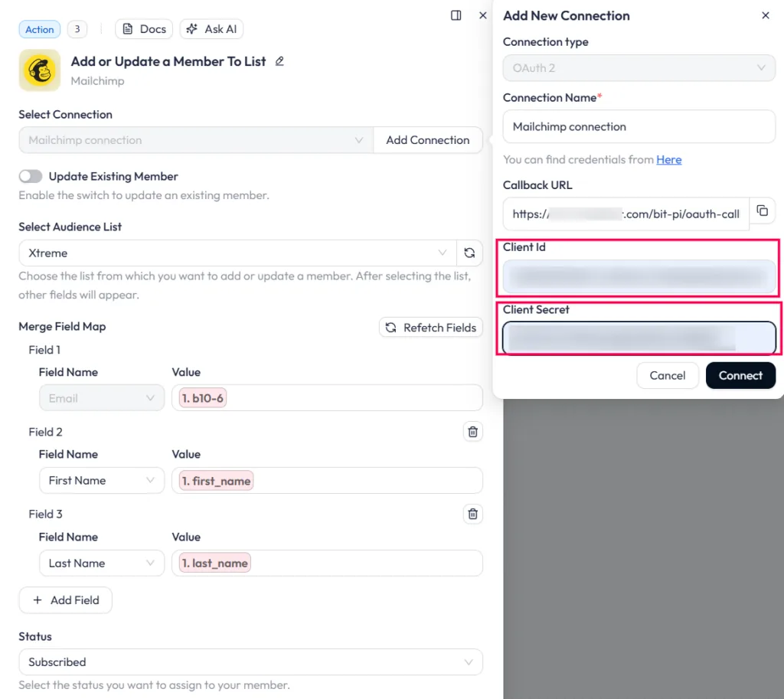Close the action configuration panel
Image resolution: width=784 pixels, height=699 pixels.
point(482,15)
